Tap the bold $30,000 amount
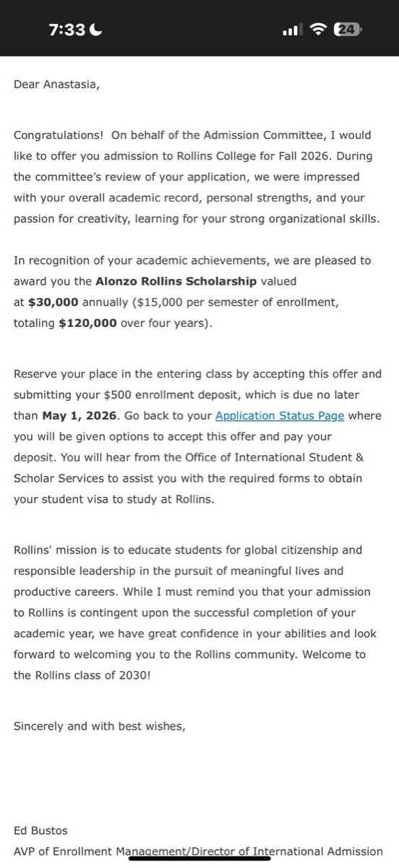 click(53, 302)
